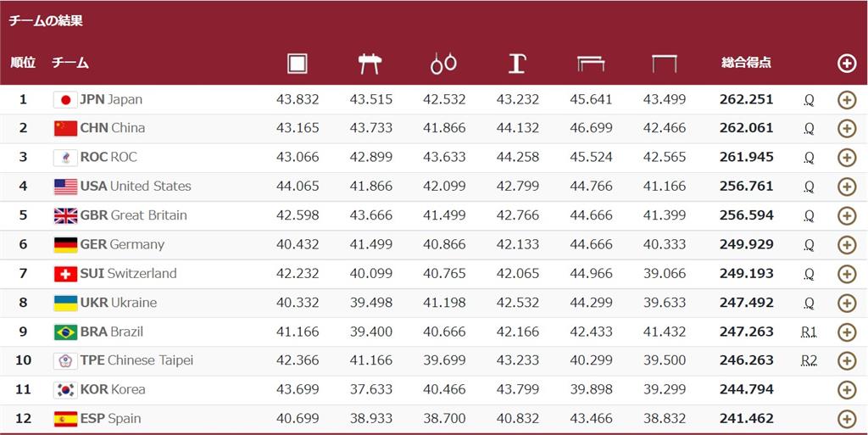The height and width of the screenshot is (435, 868).
Task: Click the 順位 rank column header
Action: [x=23, y=63]
